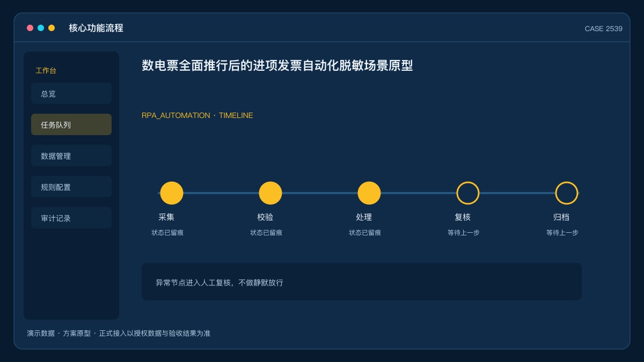Click 等待上一步 under 复核
This screenshot has width=644, height=362.
(464, 233)
